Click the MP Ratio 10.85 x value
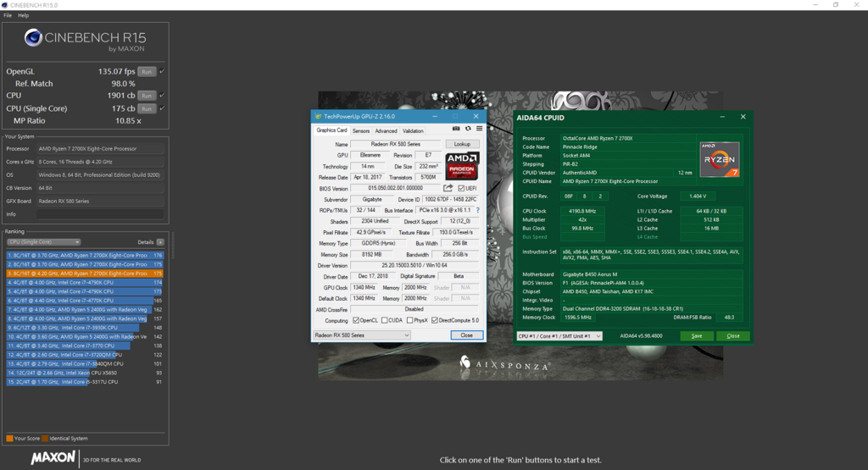Screen dimensions: 868x470 [x=128, y=120]
